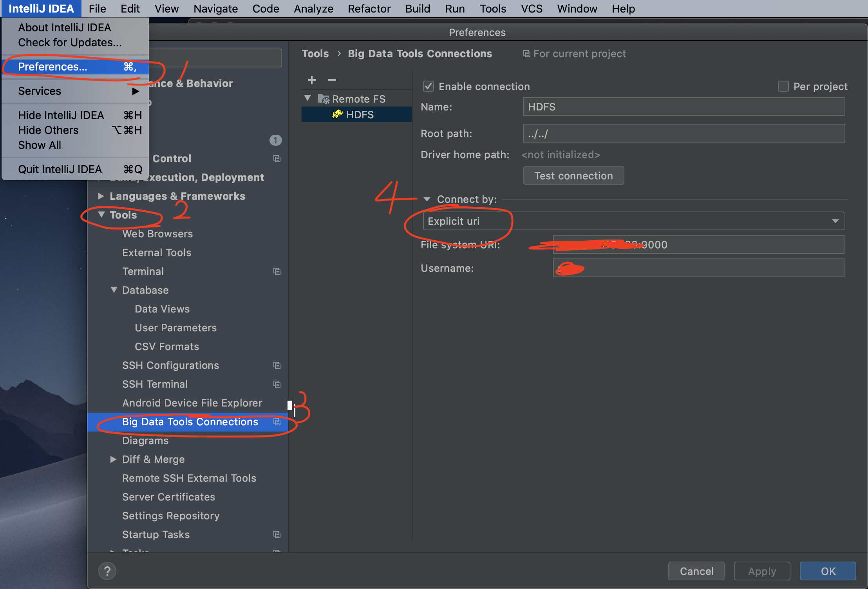Enable the Per project checkbox
This screenshot has width=868, height=589.
click(x=783, y=86)
